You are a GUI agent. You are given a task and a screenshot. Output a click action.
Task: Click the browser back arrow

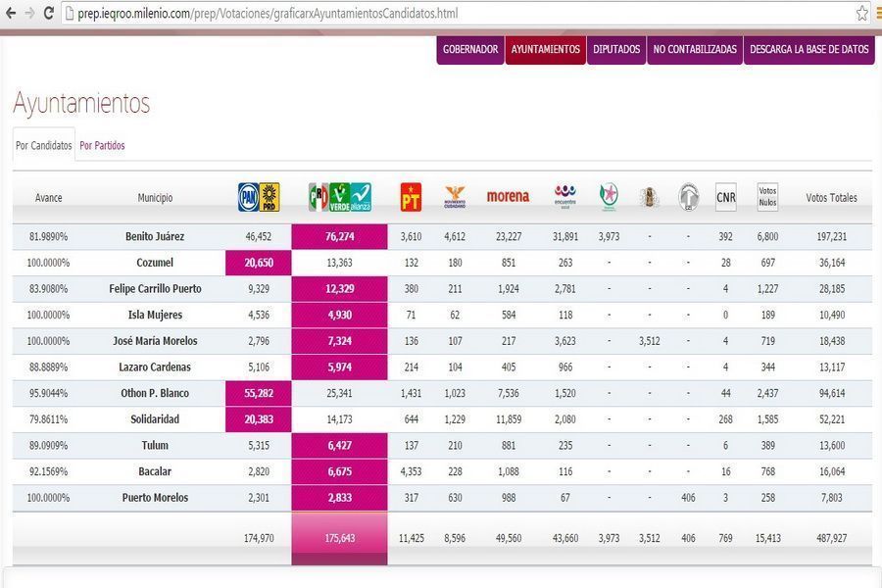pos(10,13)
